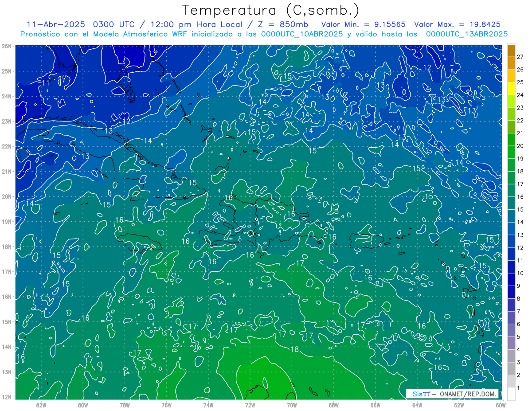Click the latitude label '18N'
Image resolution: width=532 pixels, height=411 pixels.
[6, 247]
